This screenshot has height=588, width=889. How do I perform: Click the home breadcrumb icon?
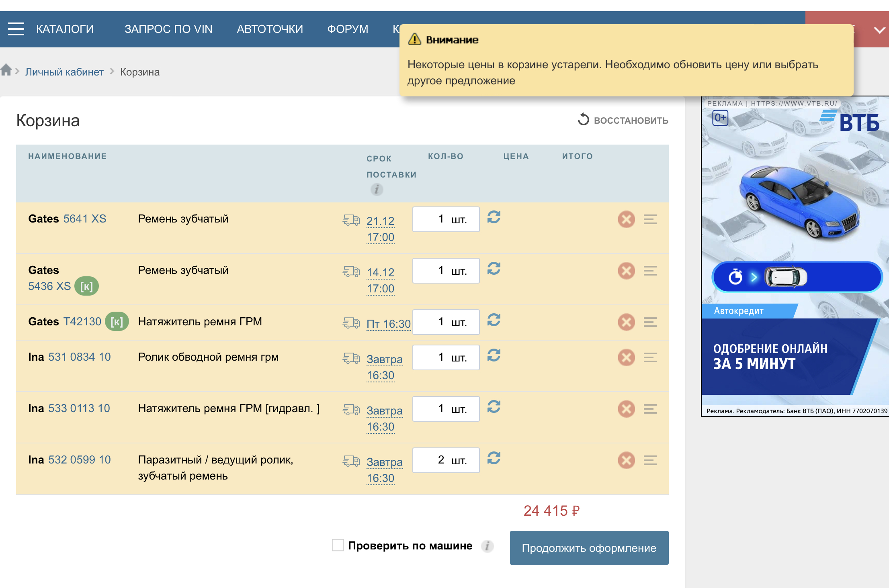click(x=6, y=70)
